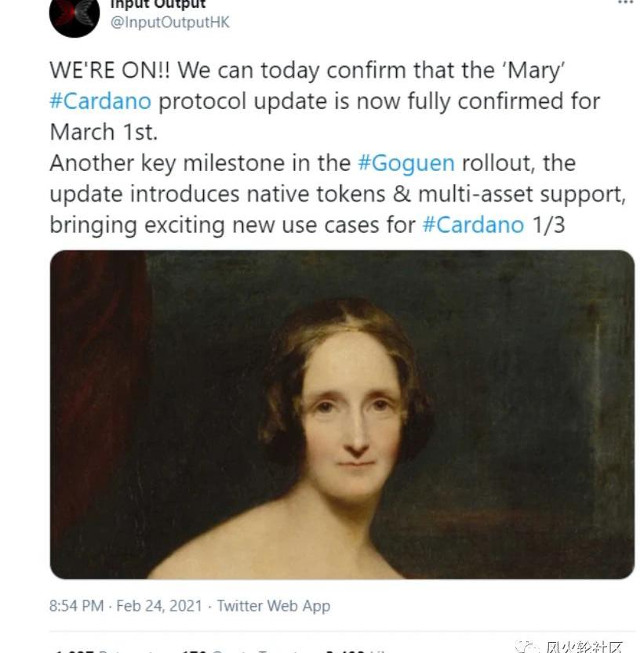644x653 pixels.
Task: Open the tweet's more options ellipsis
Action: [624, 3]
